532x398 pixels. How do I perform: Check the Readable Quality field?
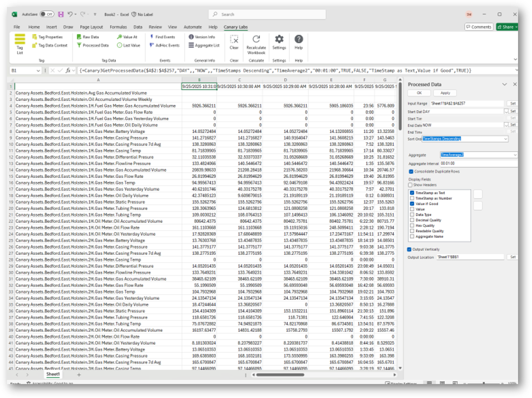(412, 231)
